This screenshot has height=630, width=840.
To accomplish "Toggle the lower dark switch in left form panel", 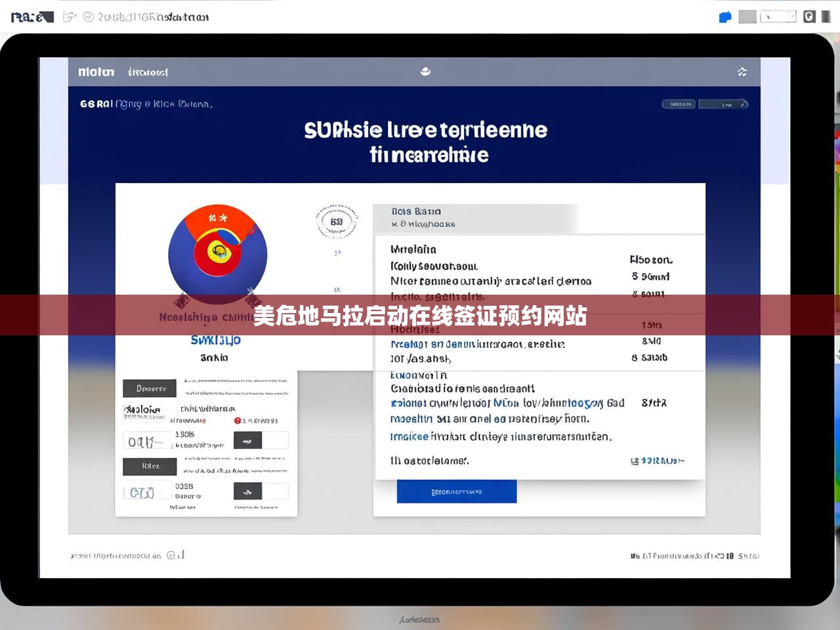I will point(248,492).
